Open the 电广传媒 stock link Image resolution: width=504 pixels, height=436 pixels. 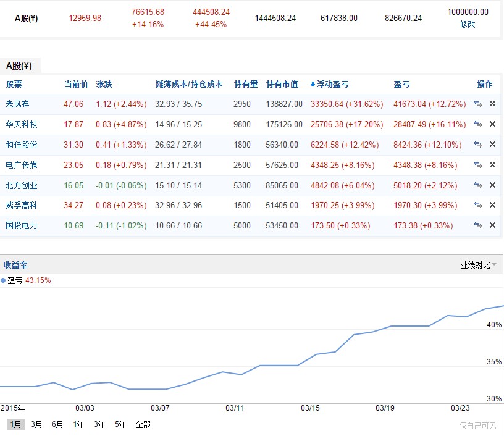[x=22, y=165]
